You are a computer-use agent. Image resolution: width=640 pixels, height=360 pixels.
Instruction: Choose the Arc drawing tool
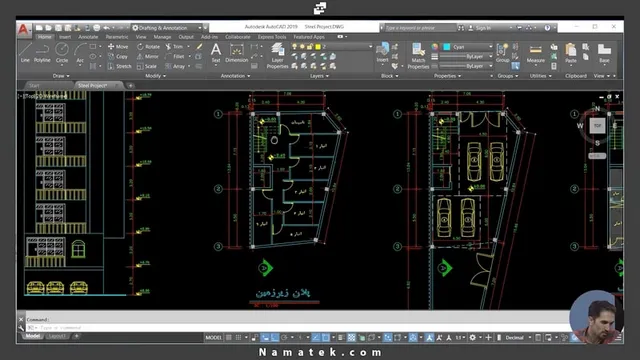(80, 53)
